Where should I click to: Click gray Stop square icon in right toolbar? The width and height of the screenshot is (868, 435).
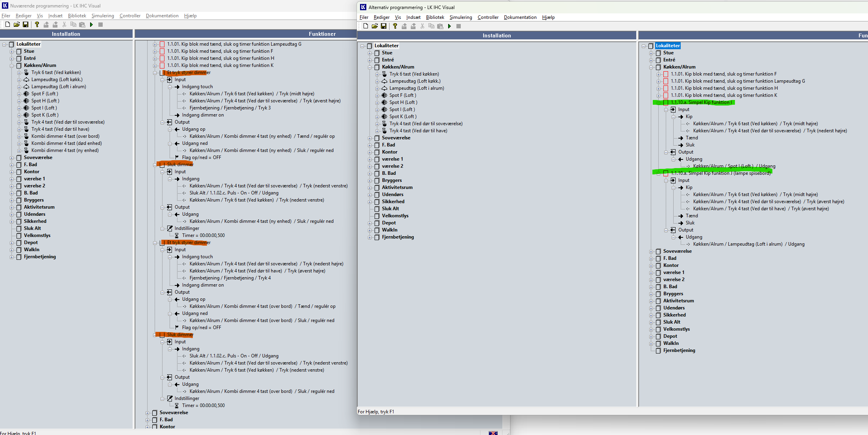point(458,26)
